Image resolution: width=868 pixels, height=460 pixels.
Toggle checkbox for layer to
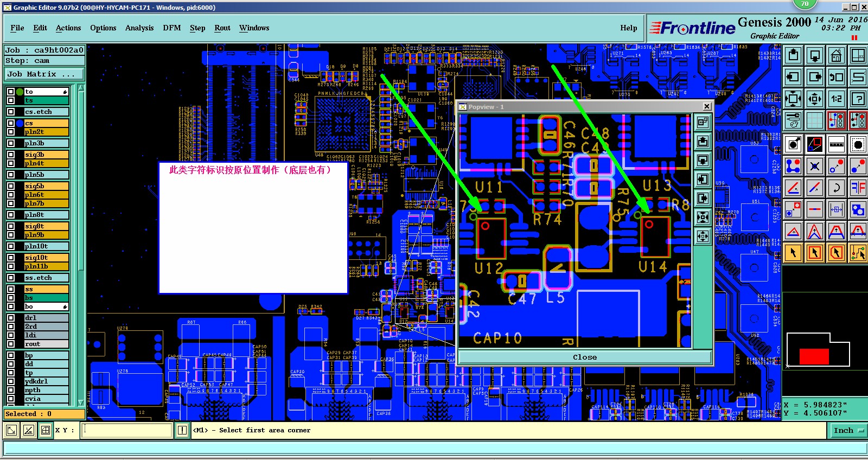point(11,92)
